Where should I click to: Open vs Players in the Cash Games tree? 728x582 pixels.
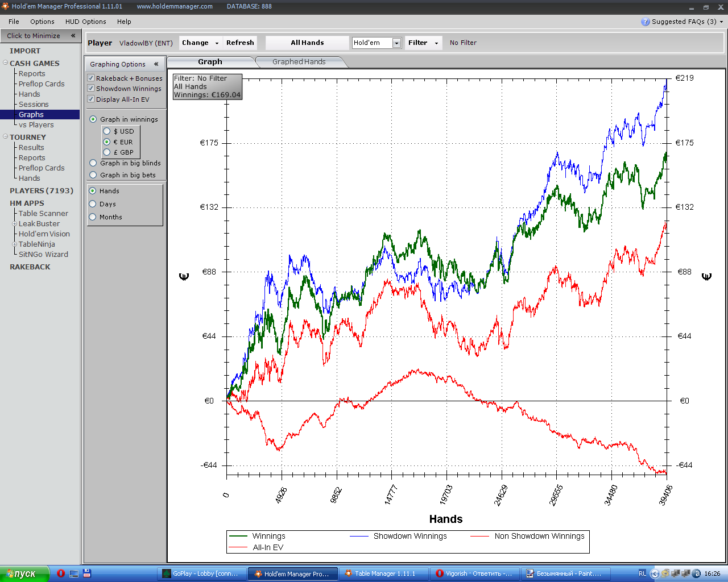(x=36, y=125)
